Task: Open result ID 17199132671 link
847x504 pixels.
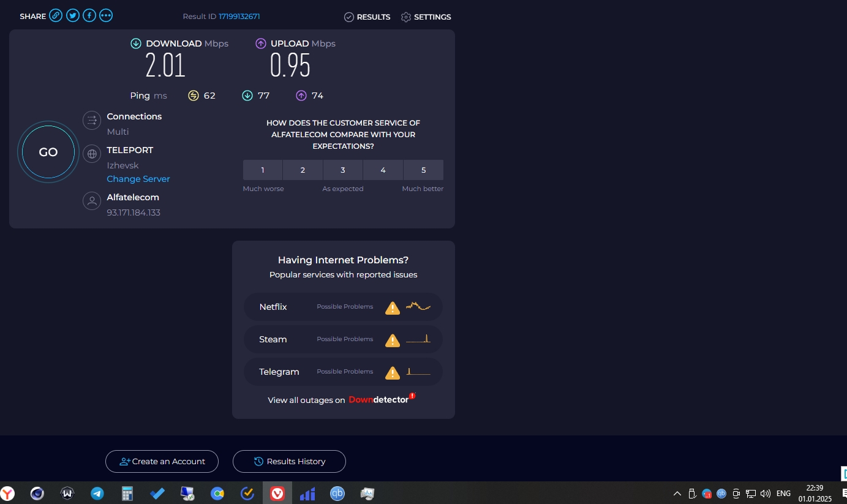Action: (239, 17)
